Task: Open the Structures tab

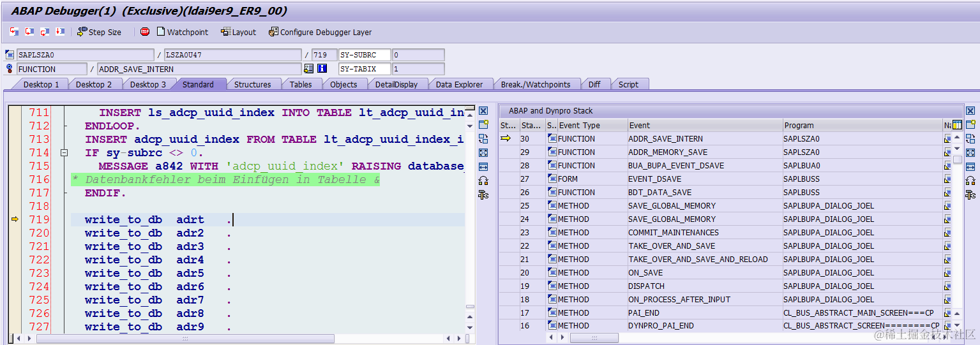Action: pos(252,84)
